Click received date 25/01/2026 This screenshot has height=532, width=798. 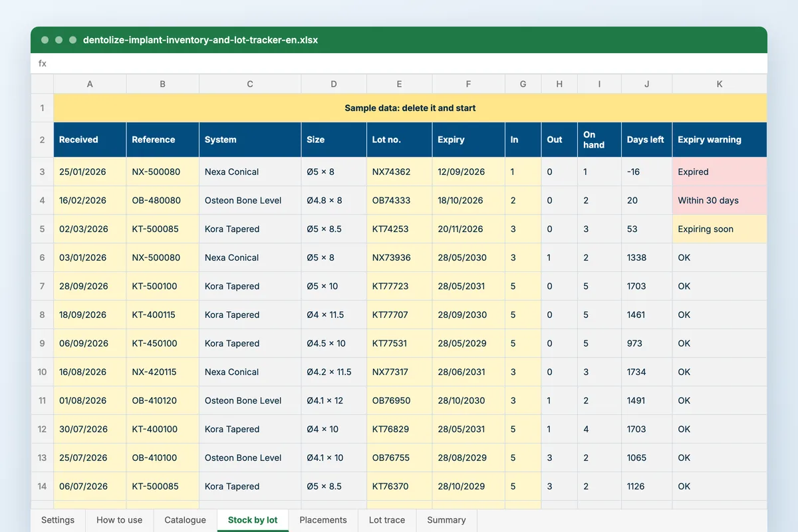(x=90, y=172)
